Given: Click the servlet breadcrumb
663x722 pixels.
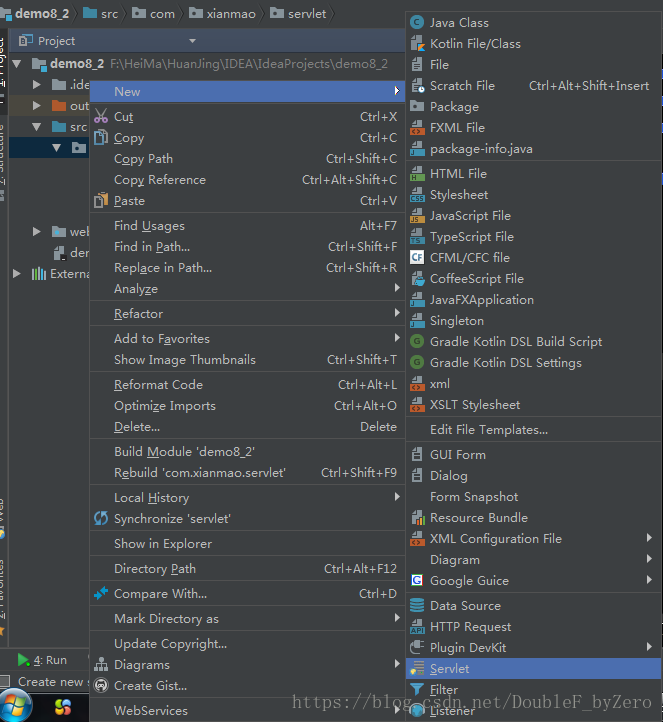Looking at the screenshot, I should 298,14.
